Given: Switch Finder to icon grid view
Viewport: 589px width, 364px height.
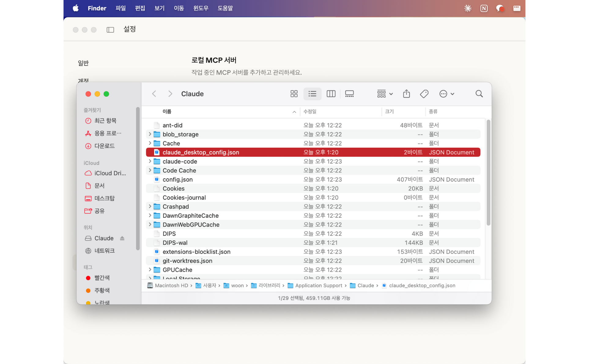Looking at the screenshot, I should (x=294, y=94).
